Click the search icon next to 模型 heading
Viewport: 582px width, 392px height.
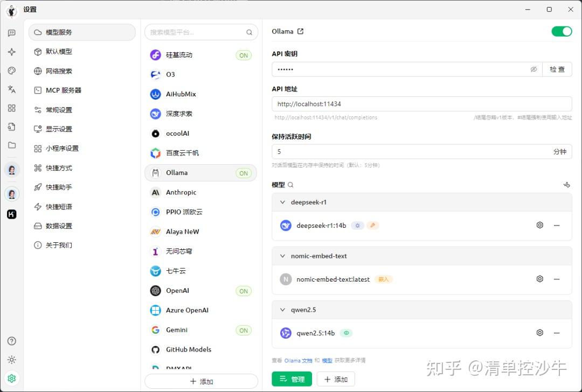click(x=290, y=185)
